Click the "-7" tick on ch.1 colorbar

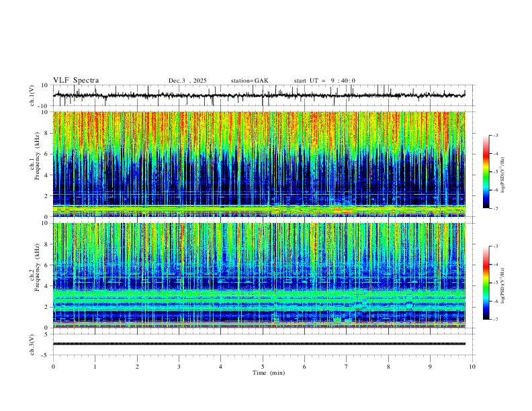pyautogui.click(x=495, y=208)
